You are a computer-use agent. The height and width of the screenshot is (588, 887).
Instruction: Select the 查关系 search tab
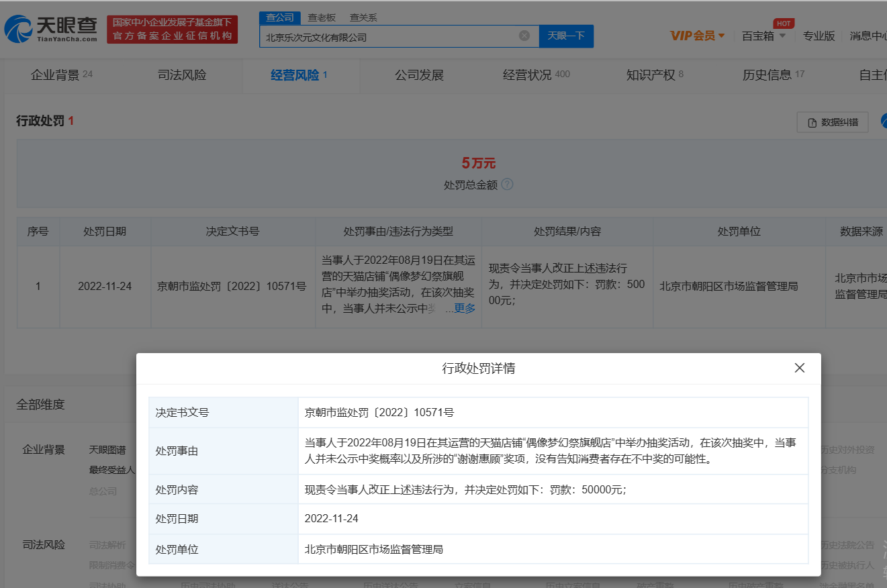tap(363, 17)
